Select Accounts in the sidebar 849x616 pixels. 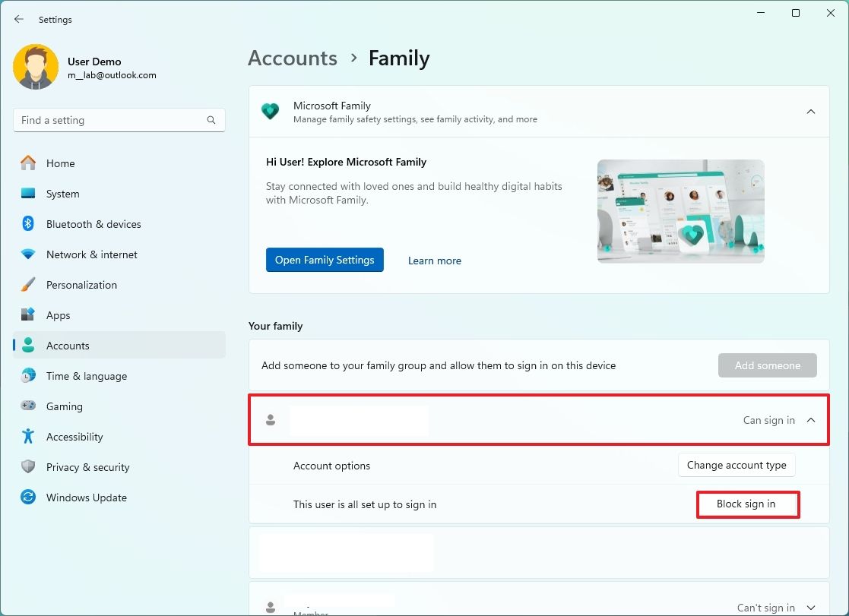tap(68, 346)
